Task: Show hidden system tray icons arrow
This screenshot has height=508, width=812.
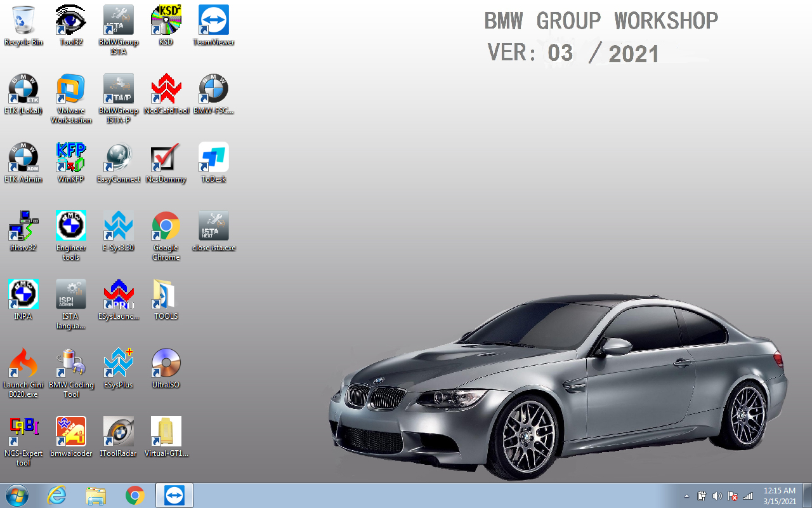Action: click(x=687, y=496)
